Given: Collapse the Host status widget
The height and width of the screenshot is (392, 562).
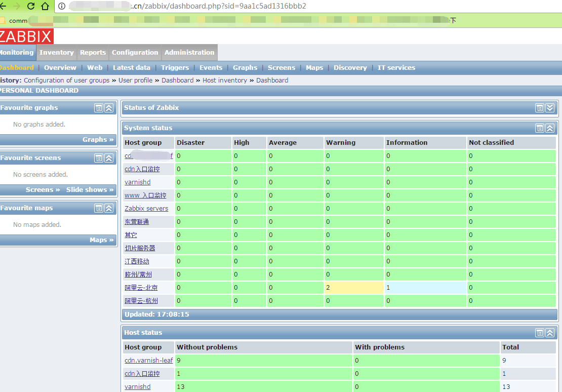Looking at the screenshot, I should click(x=550, y=333).
